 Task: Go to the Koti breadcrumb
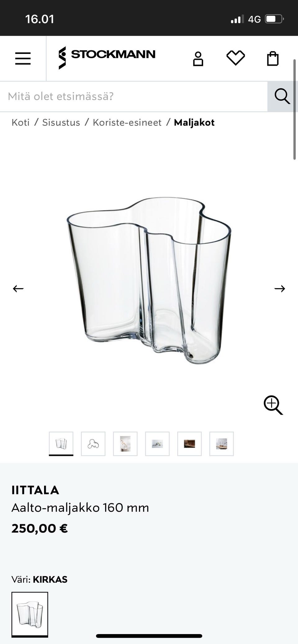pyautogui.click(x=20, y=122)
